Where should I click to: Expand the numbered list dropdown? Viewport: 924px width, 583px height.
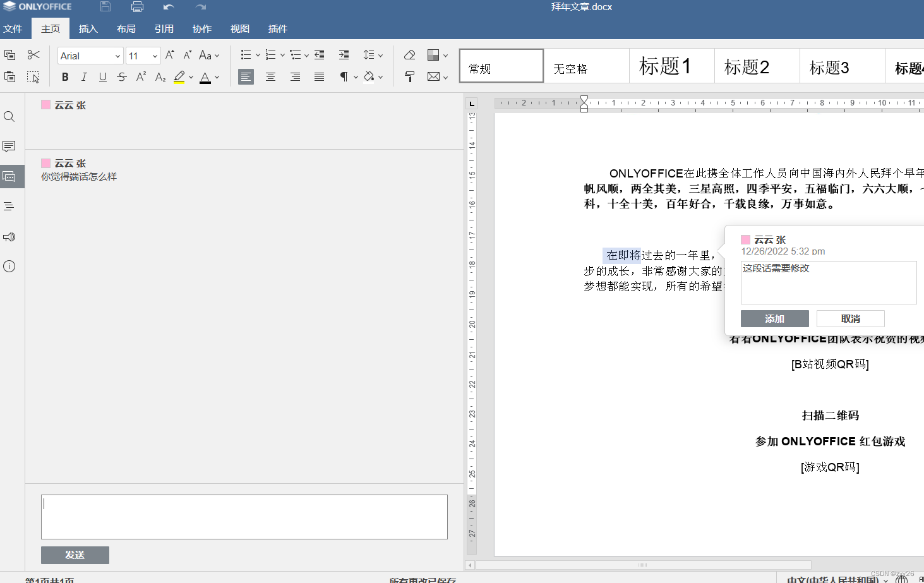[x=282, y=56]
